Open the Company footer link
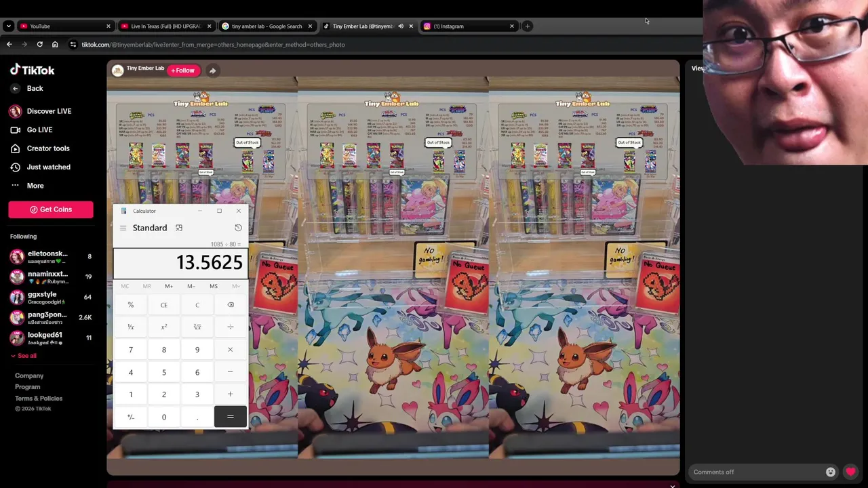The image size is (868, 488). tap(29, 375)
